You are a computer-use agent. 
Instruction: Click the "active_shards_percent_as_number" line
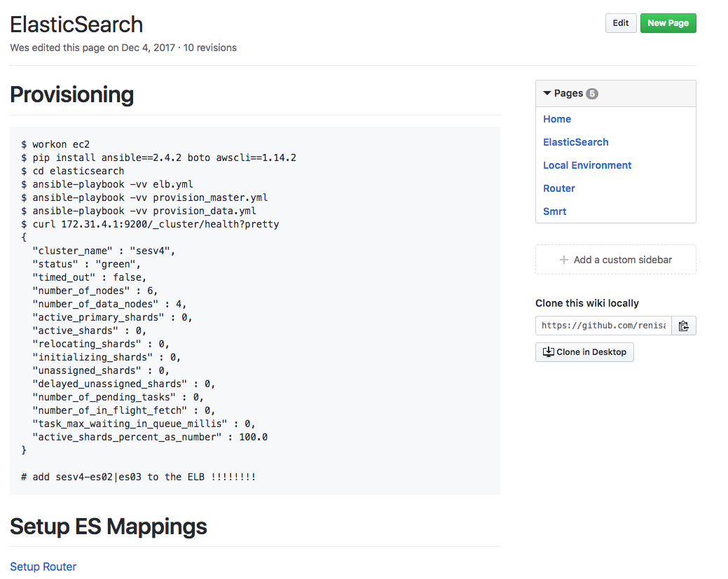[150, 437]
